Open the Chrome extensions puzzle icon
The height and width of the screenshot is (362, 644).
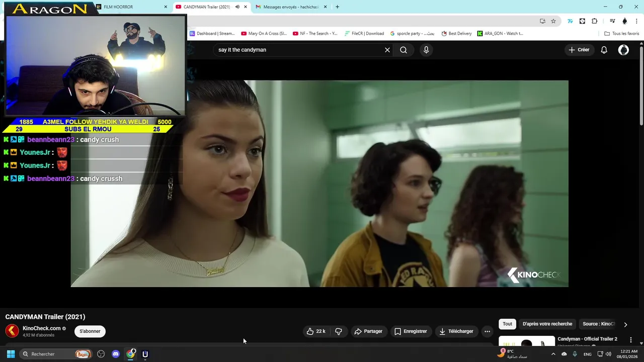[x=595, y=21]
